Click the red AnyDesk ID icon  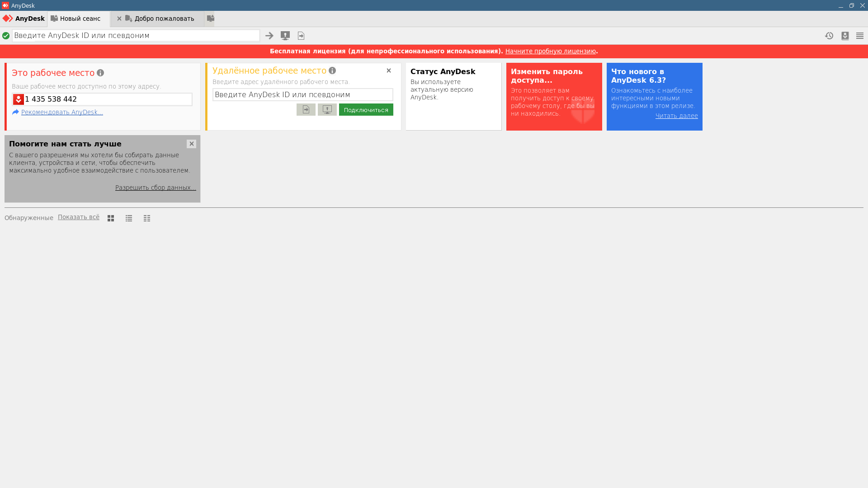19,99
